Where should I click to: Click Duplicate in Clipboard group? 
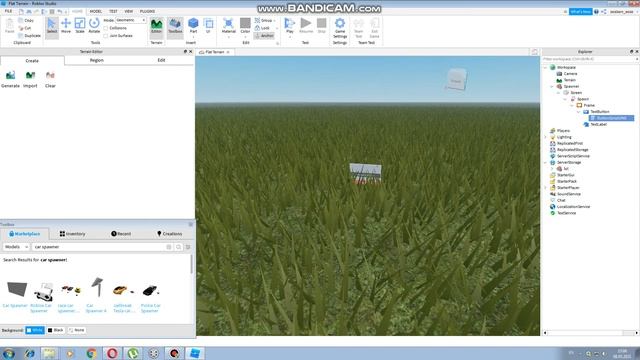(x=30, y=36)
